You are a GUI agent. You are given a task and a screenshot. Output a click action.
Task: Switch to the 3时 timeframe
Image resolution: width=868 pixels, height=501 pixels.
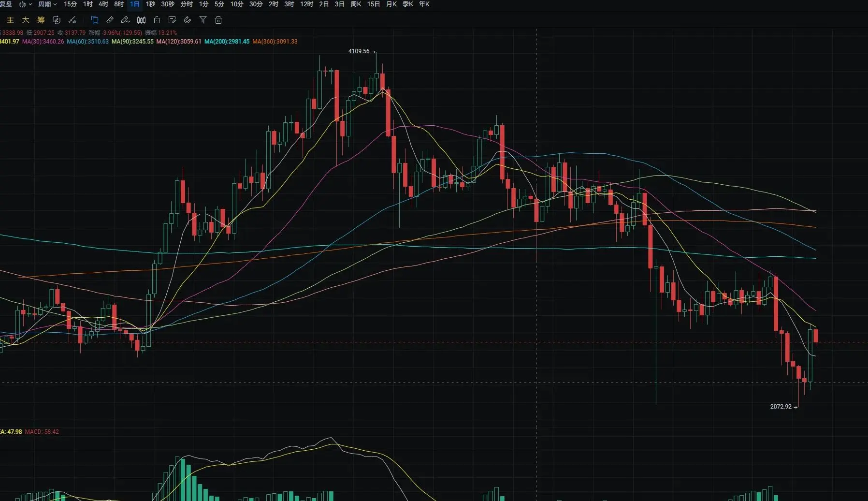(x=289, y=4)
